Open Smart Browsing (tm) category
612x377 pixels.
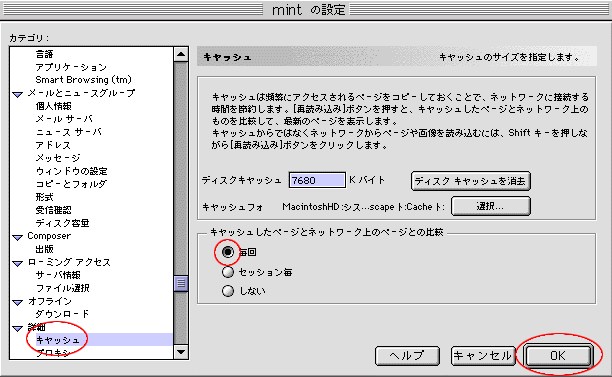[x=83, y=80]
